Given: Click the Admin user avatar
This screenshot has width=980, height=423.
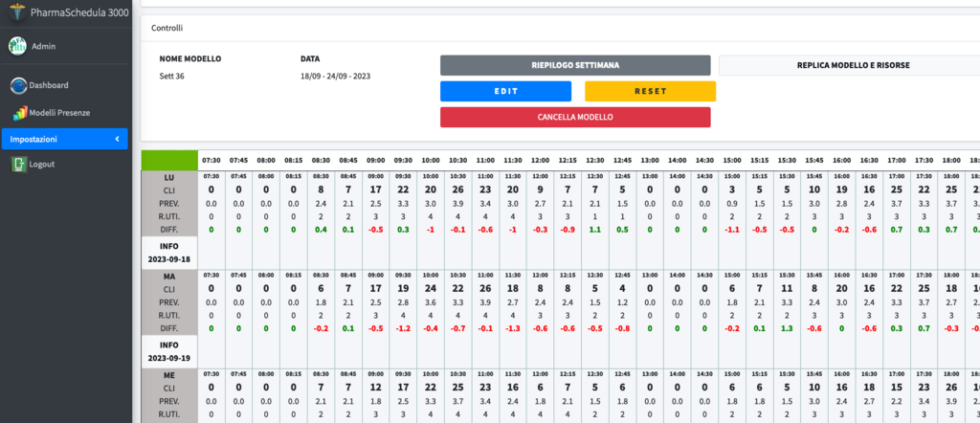Looking at the screenshot, I should (x=17, y=46).
